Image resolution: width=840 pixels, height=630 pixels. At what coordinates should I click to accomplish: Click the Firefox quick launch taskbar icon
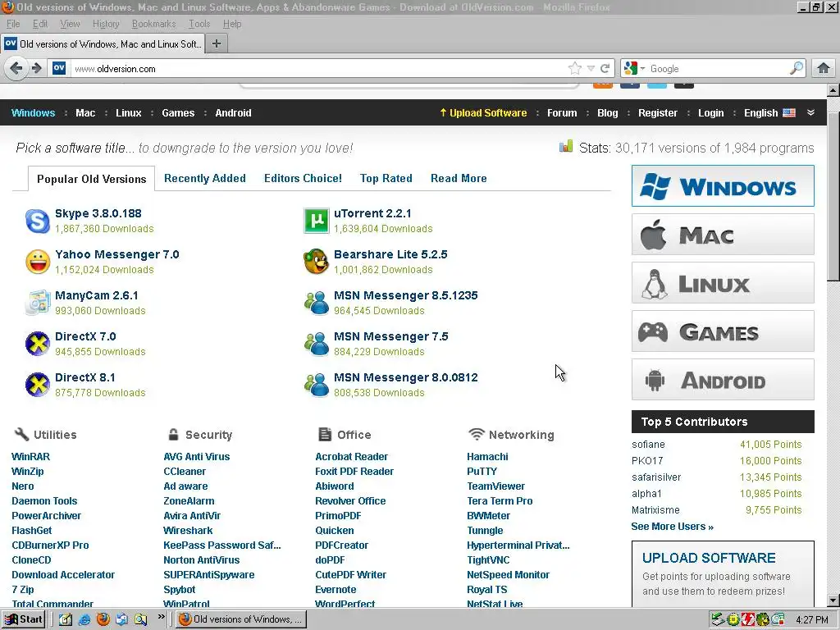coord(103,619)
